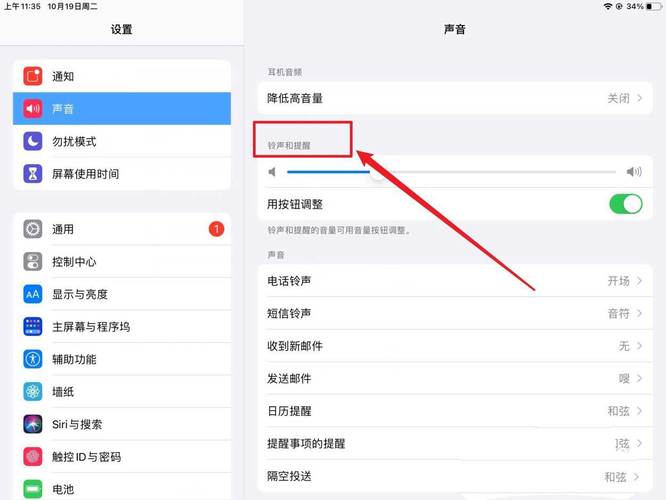Screen dimensions: 666x500
Task: Tap the Home Screen & Dock grid icon
Action: pos(33,327)
